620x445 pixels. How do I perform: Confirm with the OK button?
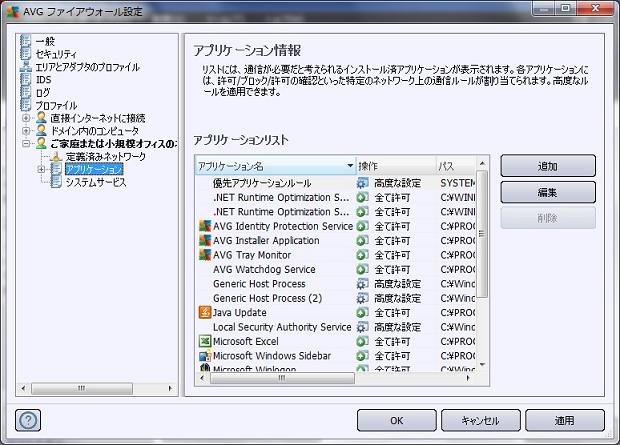[397, 420]
